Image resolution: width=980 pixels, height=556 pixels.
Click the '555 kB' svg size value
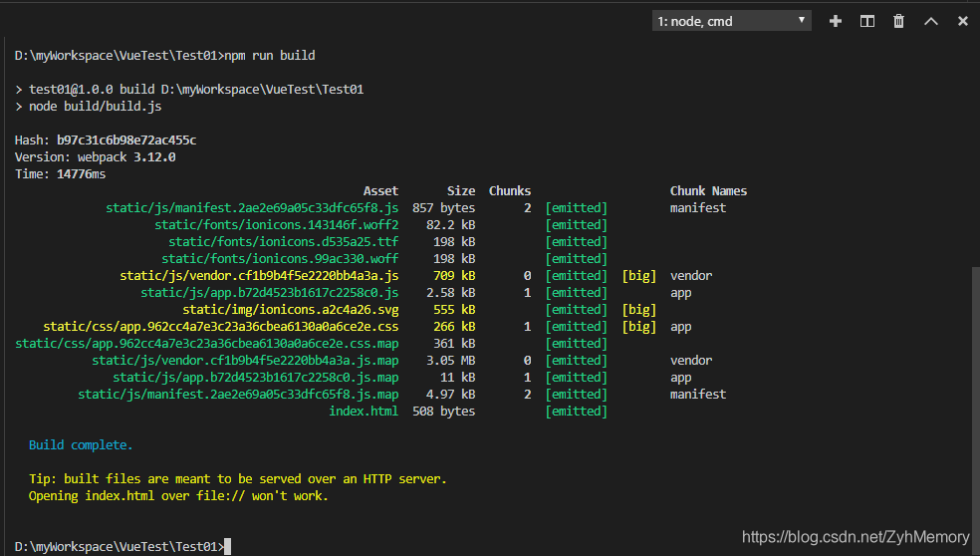[454, 310]
